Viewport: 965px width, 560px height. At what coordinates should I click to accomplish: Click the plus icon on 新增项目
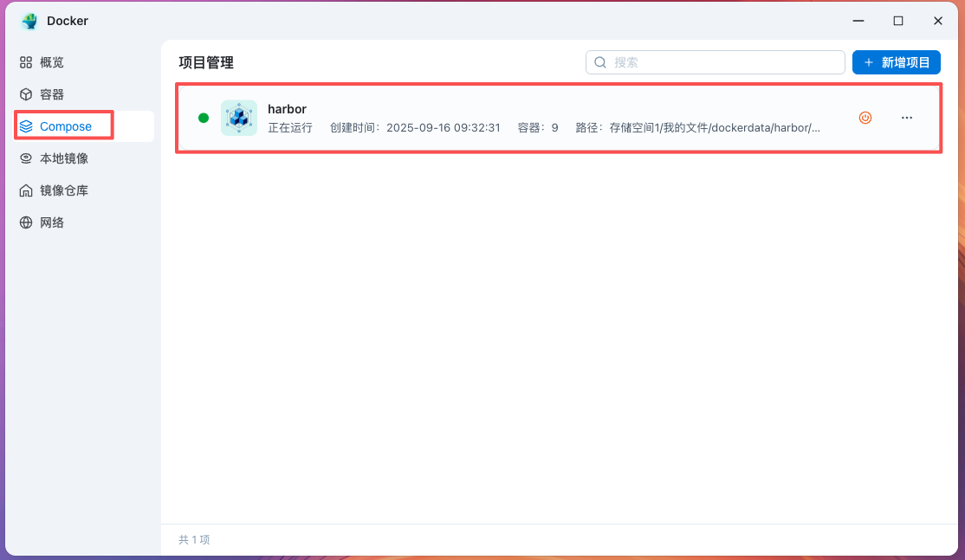click(x=868, y=62)
